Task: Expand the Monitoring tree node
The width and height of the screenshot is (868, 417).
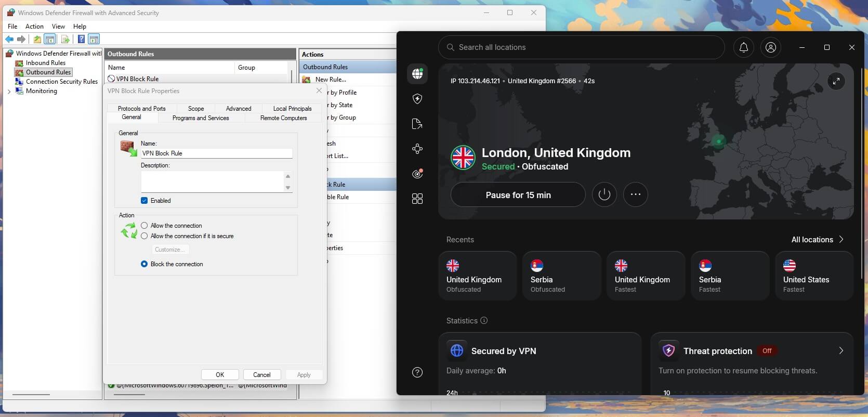Action: click(x=9, y=92)
